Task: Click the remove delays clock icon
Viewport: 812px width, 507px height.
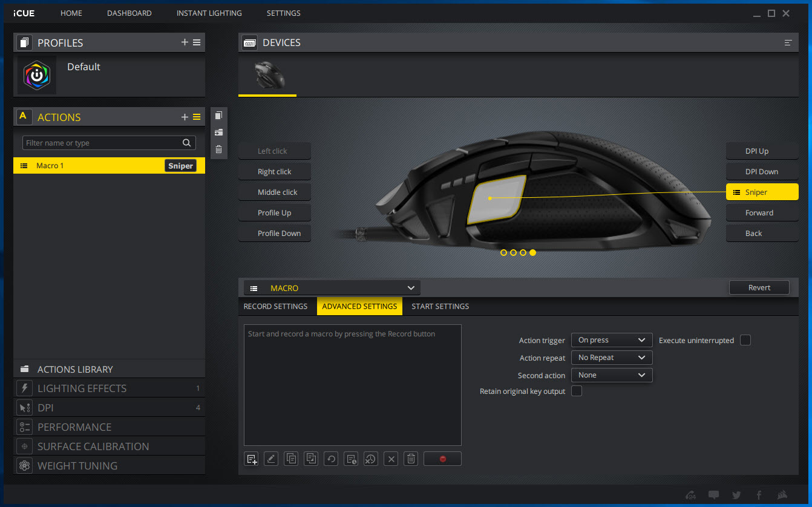Action: [x=371, y=459]
